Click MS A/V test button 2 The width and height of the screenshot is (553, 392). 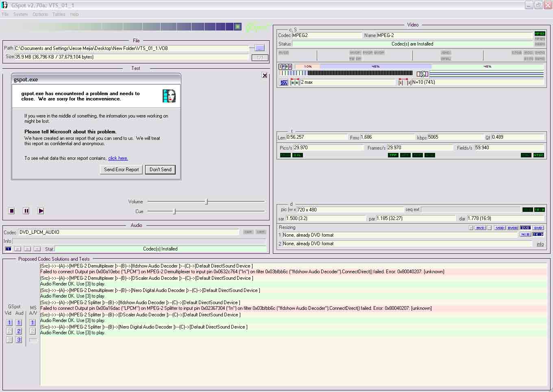33,331
